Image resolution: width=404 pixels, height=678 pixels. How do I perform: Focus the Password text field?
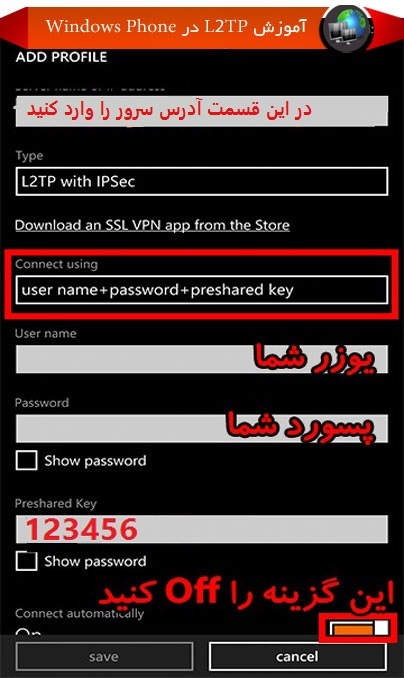tap(202, 428)
